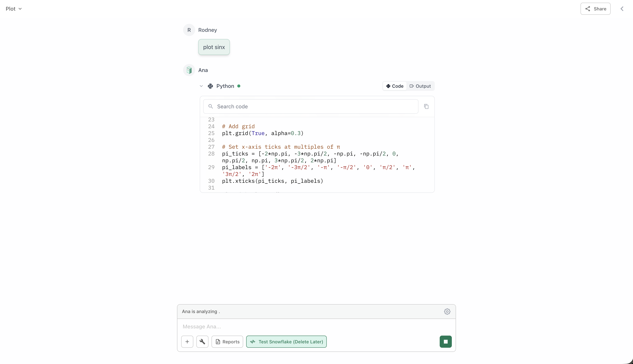Expand the panel with the top-right chevron
The height and width of the screenshot is (364, 633).
[x=622, y=9]
